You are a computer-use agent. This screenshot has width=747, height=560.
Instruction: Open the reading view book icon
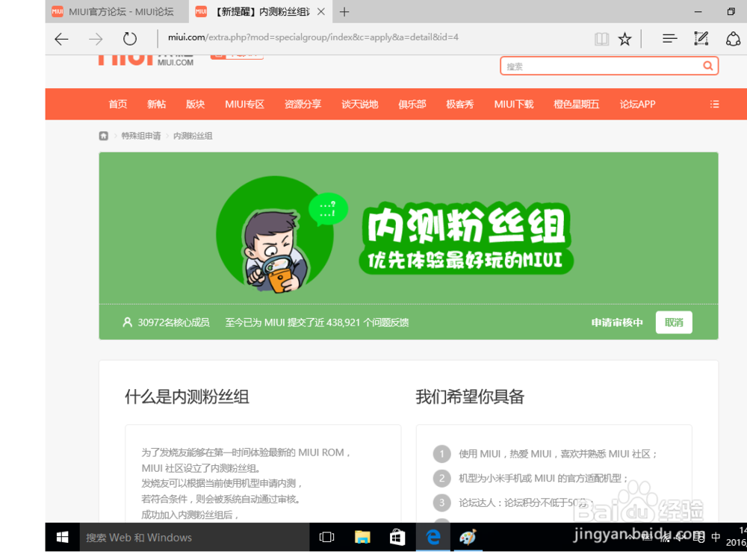coord(601,39)
